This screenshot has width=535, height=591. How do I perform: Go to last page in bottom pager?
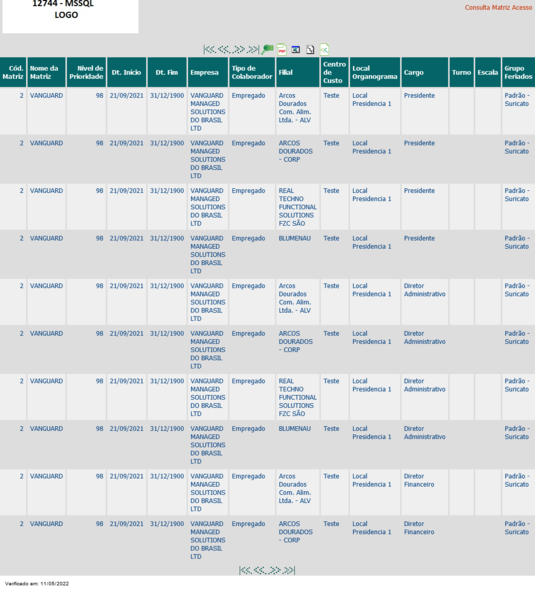[288, 570]
